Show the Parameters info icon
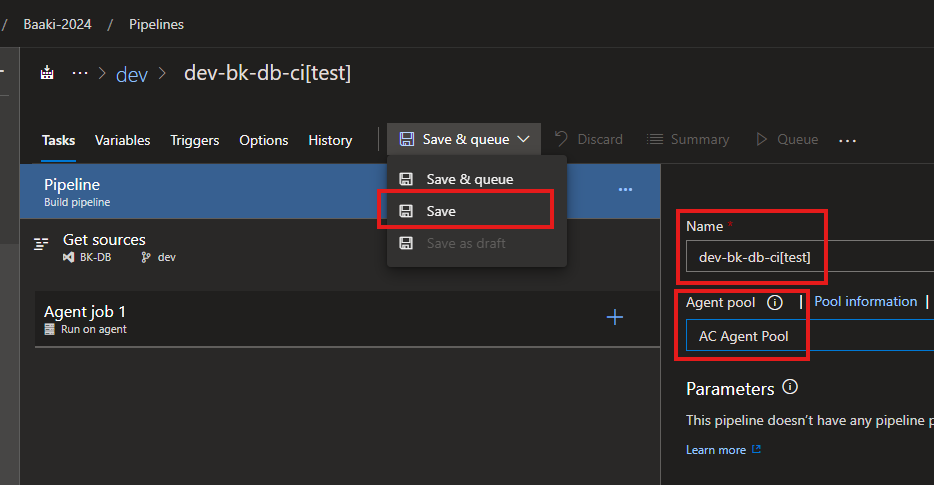The width and height of the screenshot is (934, 485). pos(790,387)
